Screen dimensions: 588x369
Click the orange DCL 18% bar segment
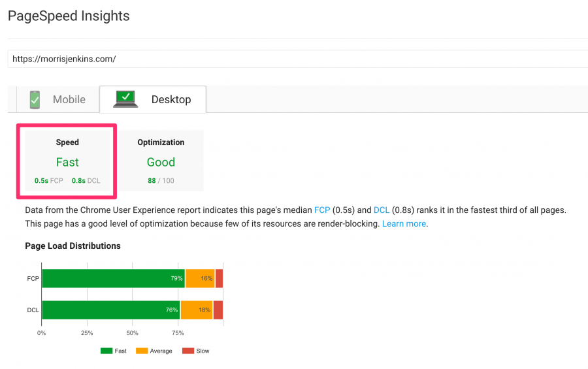[x=197, y=310]
